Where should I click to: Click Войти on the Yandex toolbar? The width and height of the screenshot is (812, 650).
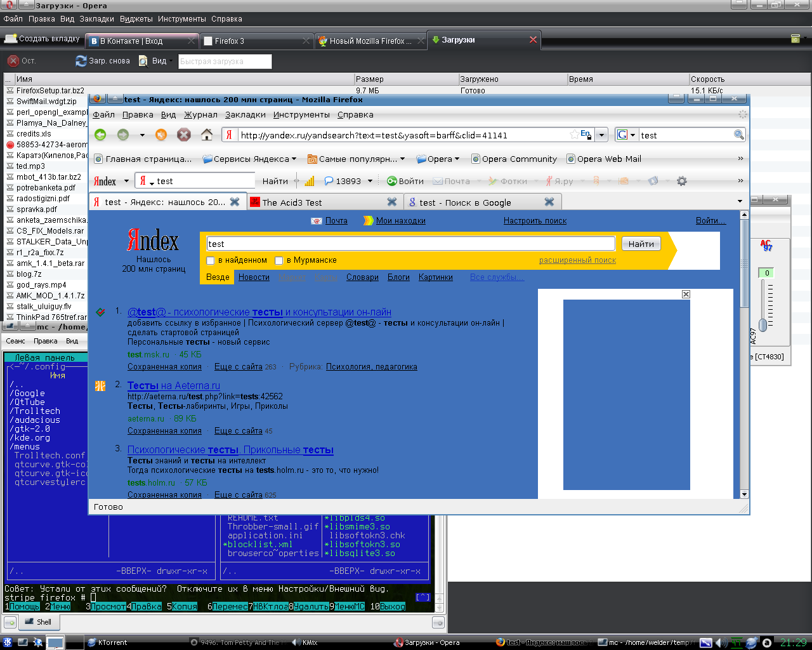(405, 181)
